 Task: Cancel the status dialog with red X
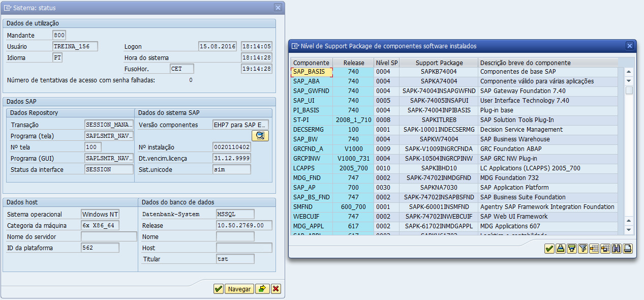pyautogui.click(x=276, y=289)
